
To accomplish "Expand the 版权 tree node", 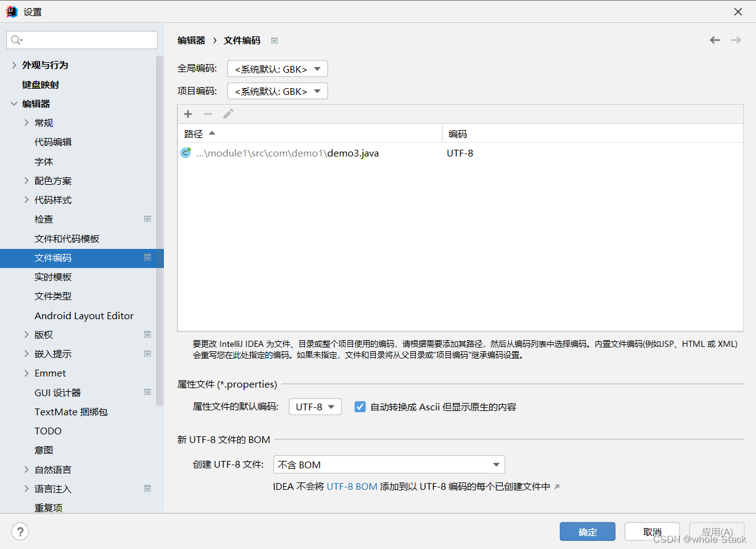I will 26,335.
